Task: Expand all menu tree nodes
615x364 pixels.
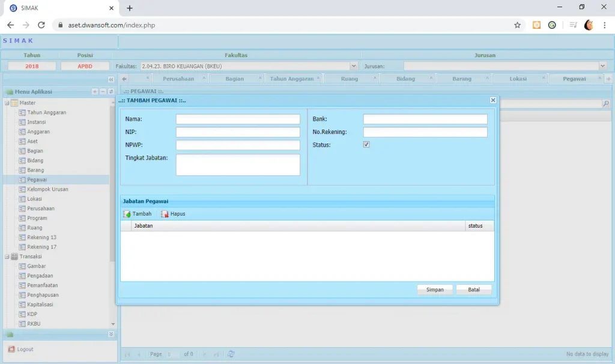Action: click(94, 91)
